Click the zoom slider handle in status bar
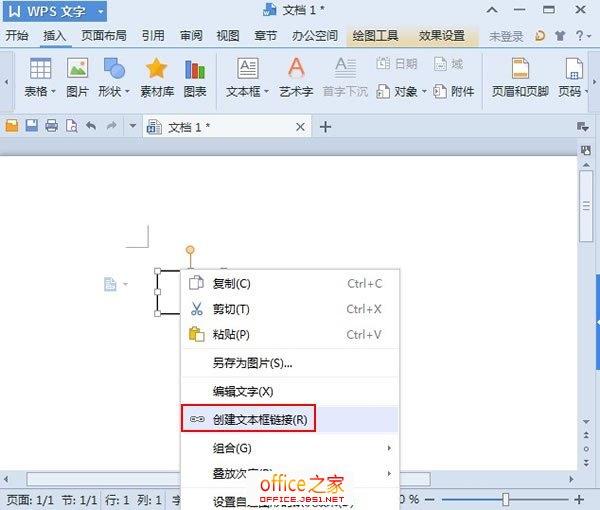 [505, 499]
